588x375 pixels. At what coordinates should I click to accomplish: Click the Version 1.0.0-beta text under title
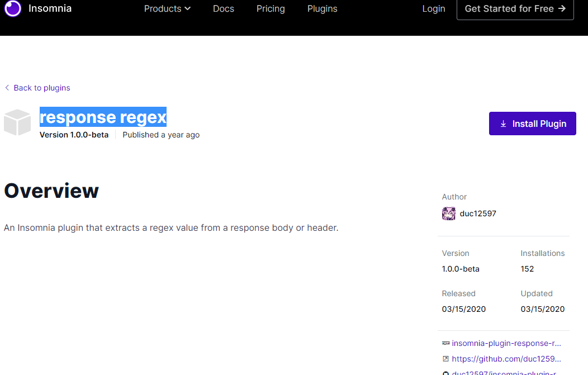[74, 135]
